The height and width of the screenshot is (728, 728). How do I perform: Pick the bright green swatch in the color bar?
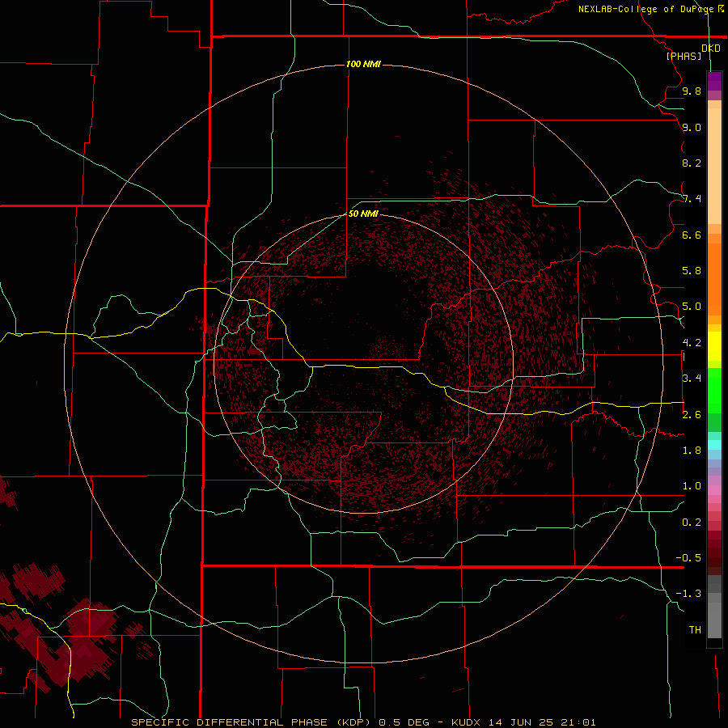pos(714,390)
